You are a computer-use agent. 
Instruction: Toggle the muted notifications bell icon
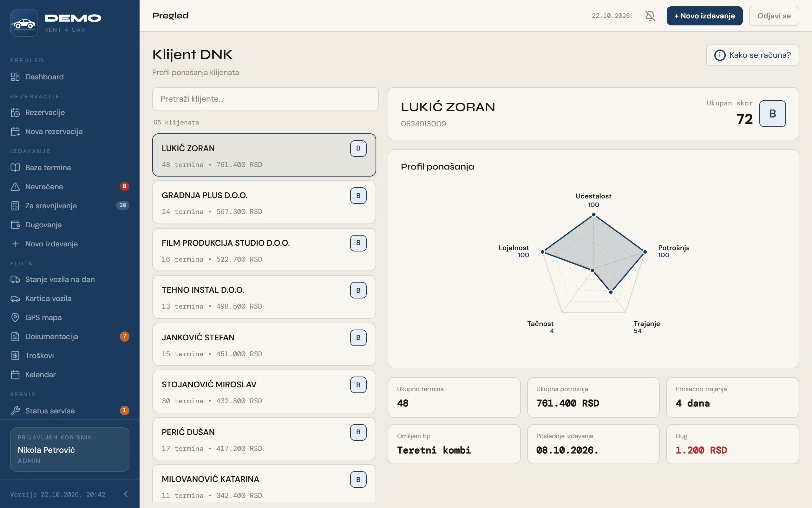pyautogui.click(x=650, y=16)
